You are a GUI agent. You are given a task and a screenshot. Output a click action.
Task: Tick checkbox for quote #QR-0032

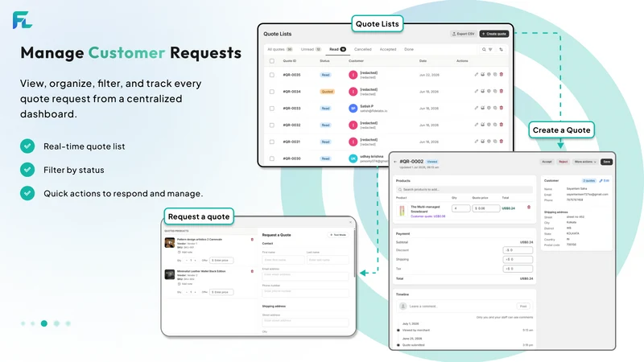272,125
